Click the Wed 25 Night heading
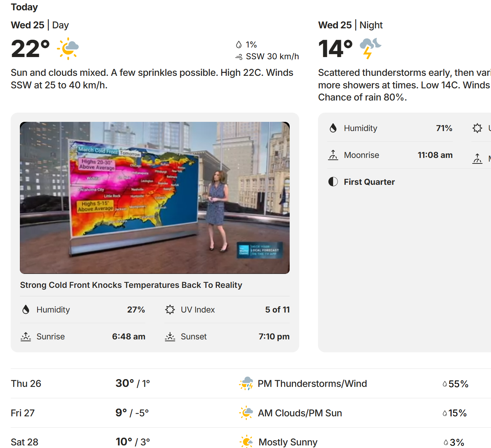The height and width of the screenshot is (448, 491). pos(350,25)
